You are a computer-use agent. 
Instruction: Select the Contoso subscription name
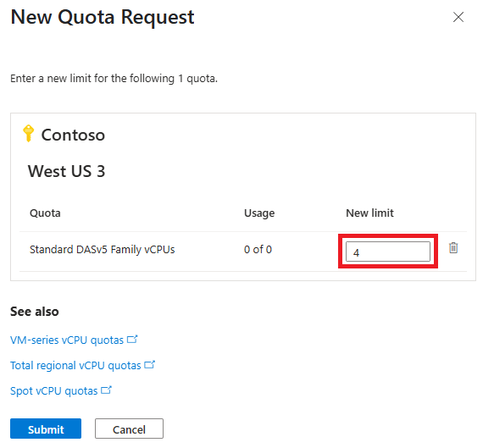pyautogui.click(x=73, y=135)
